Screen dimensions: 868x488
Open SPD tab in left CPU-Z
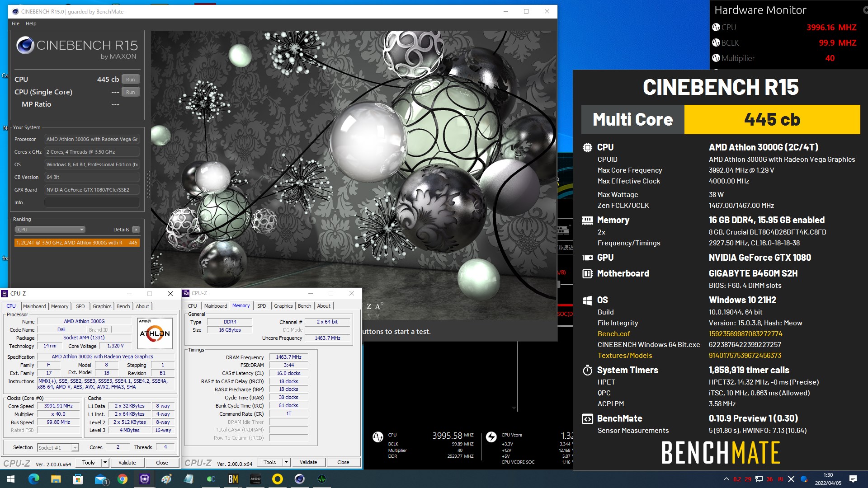click(80, 306)
